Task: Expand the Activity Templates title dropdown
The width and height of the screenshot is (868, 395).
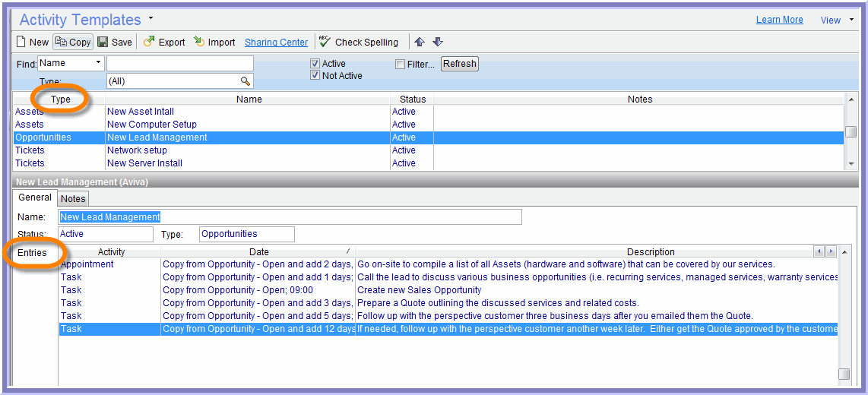Action: click(x=150, y=18)
